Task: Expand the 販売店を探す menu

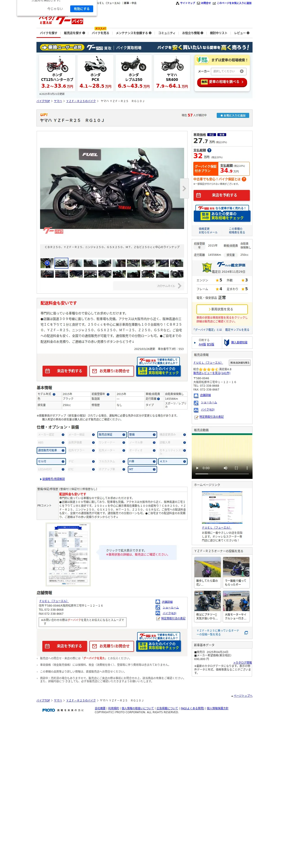Action: click(74, 33)
